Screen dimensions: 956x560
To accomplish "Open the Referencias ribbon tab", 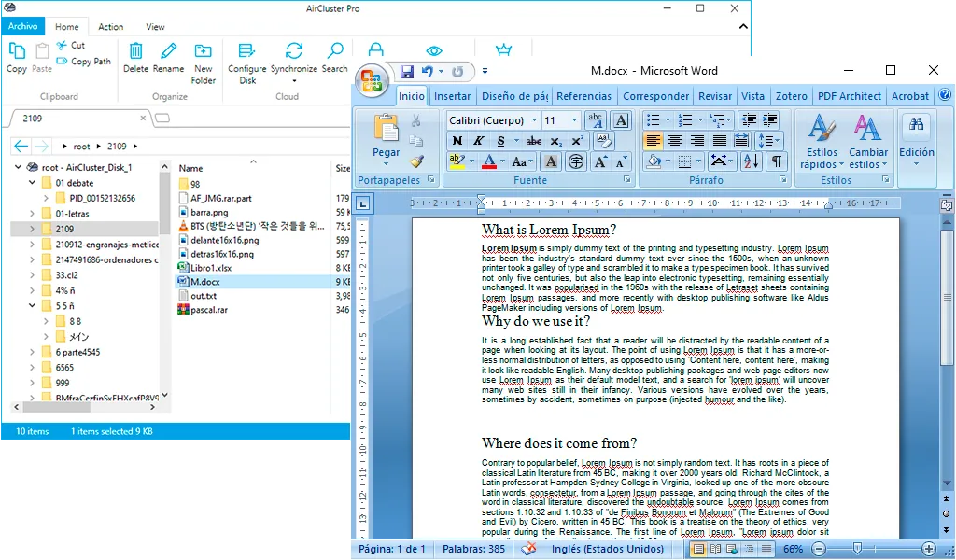I will pos(583,96).
